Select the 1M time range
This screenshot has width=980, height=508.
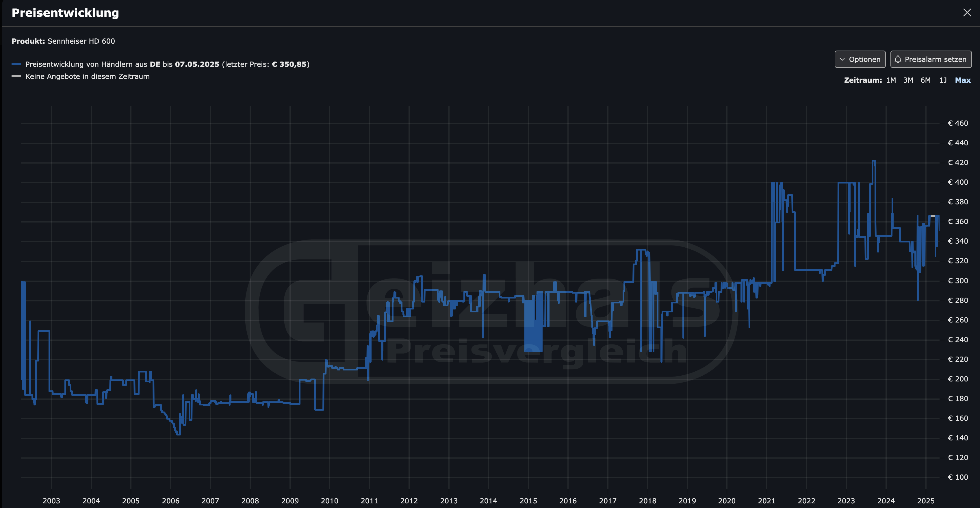point(891,80)
